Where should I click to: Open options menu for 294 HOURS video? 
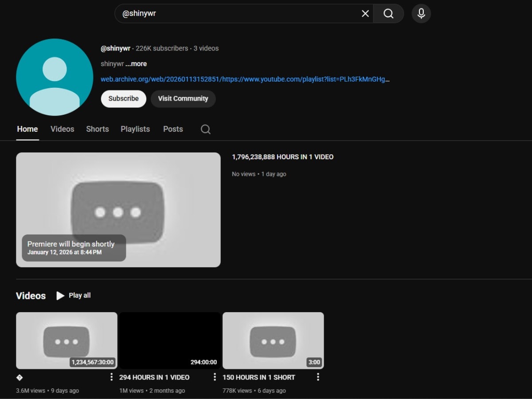click(215, 377)
